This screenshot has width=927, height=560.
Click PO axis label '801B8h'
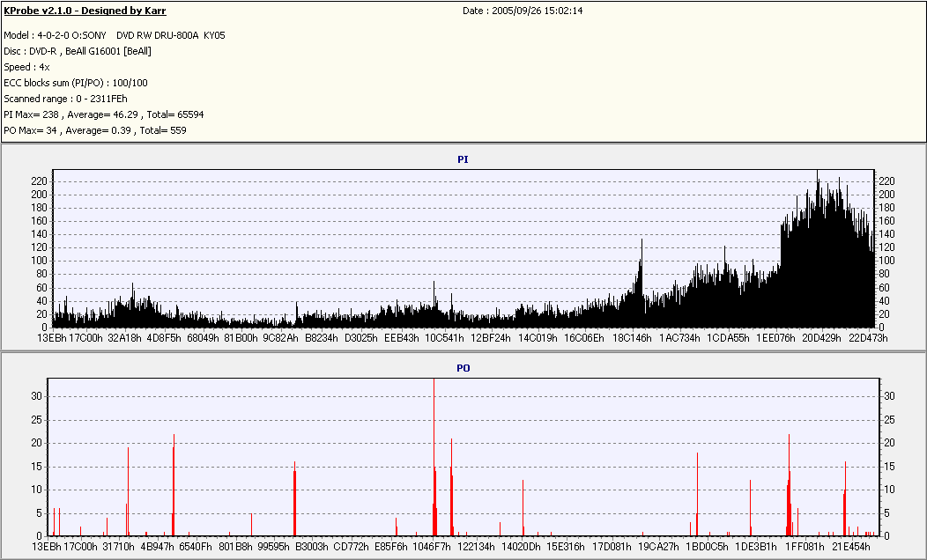tap(234, 547)
